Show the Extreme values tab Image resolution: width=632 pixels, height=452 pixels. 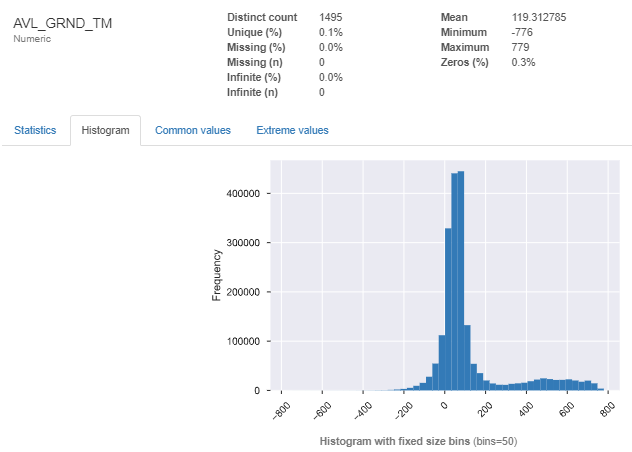(x=292, y=130)
